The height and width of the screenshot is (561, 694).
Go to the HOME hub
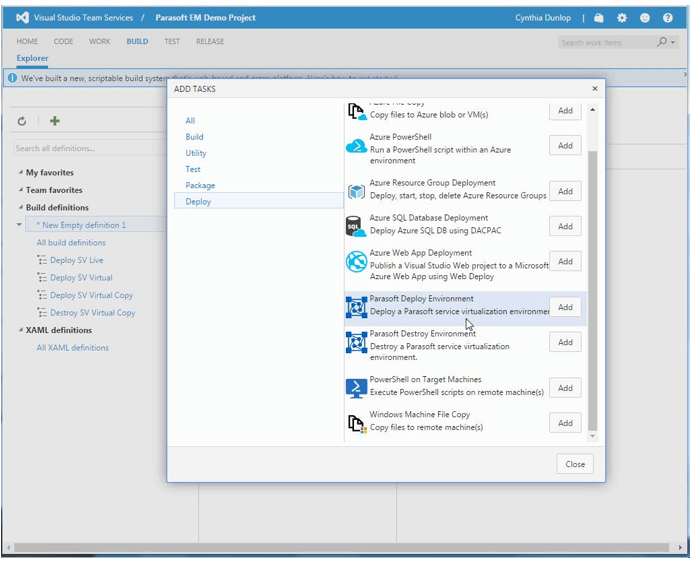coord(27,41)
